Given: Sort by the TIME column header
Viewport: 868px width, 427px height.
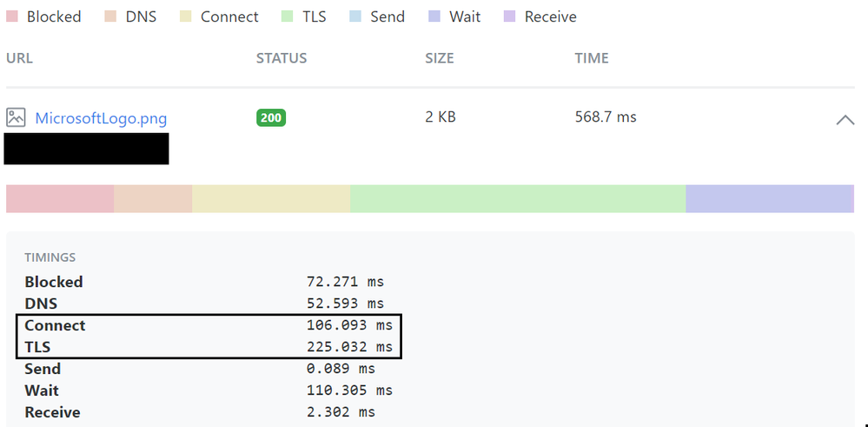Looking at the screenshot, I should tap(592, 58).
